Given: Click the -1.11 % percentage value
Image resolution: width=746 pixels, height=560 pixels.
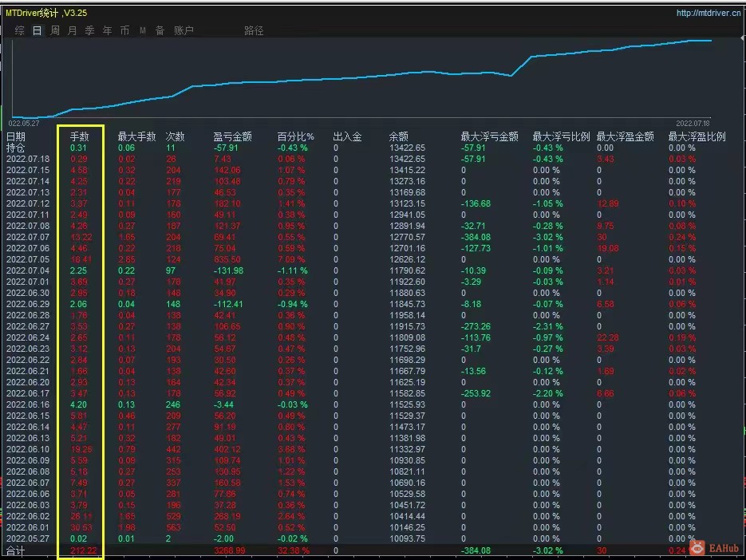Looking at the screenshot, I should pos(293,270).
